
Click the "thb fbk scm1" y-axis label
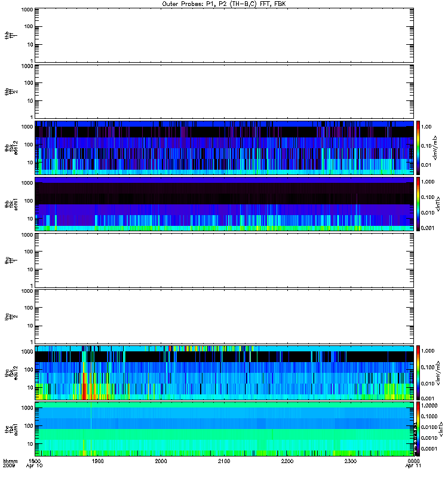11,204
